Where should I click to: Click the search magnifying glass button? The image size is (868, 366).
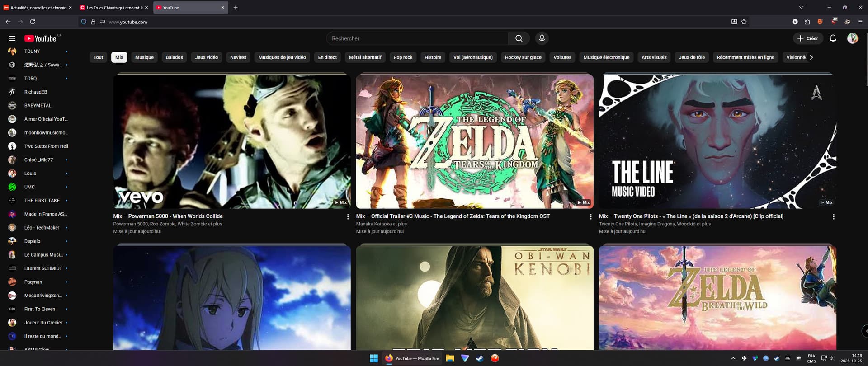click(519, 38)
